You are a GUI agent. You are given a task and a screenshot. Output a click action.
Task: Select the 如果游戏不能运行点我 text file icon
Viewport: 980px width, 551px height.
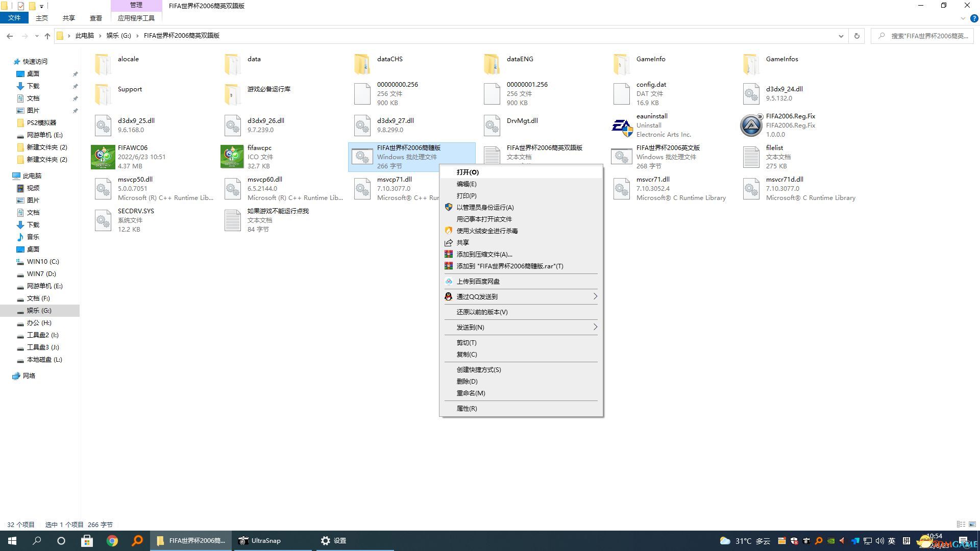click(x=233, y=220)
